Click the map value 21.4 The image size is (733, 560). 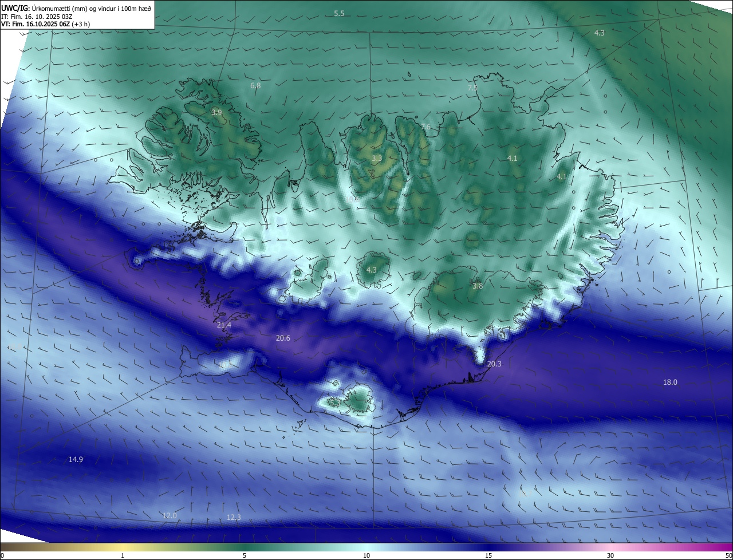(224, 325)
